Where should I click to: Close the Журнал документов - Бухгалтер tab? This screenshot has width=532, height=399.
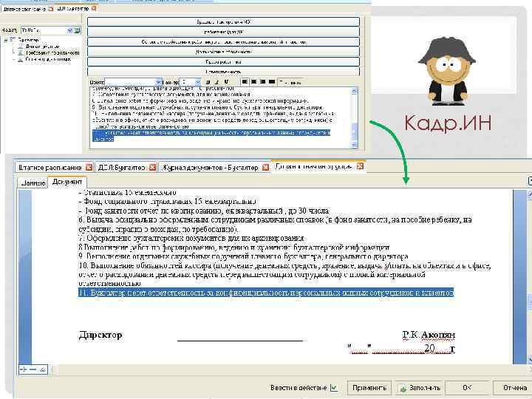(x=266, y=167)
